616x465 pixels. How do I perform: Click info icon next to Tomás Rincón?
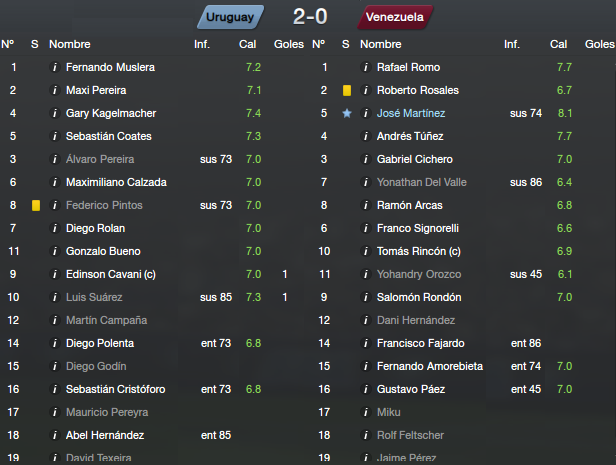pos(366,251)
